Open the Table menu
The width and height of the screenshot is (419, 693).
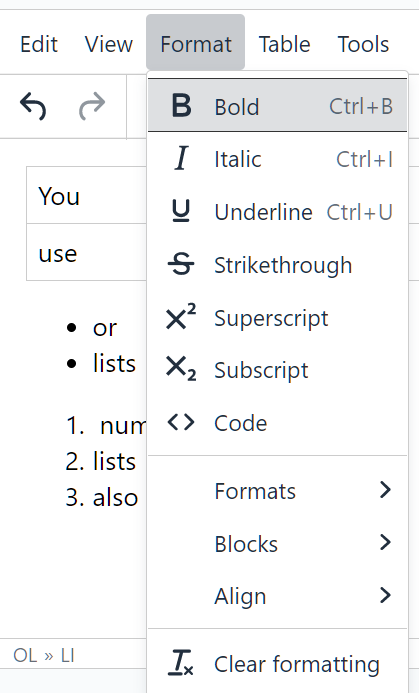click(284, 44)
